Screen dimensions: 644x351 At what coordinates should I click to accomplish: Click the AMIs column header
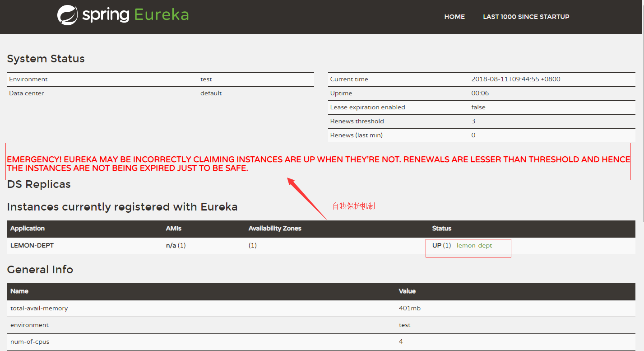[x=174, y=229]
